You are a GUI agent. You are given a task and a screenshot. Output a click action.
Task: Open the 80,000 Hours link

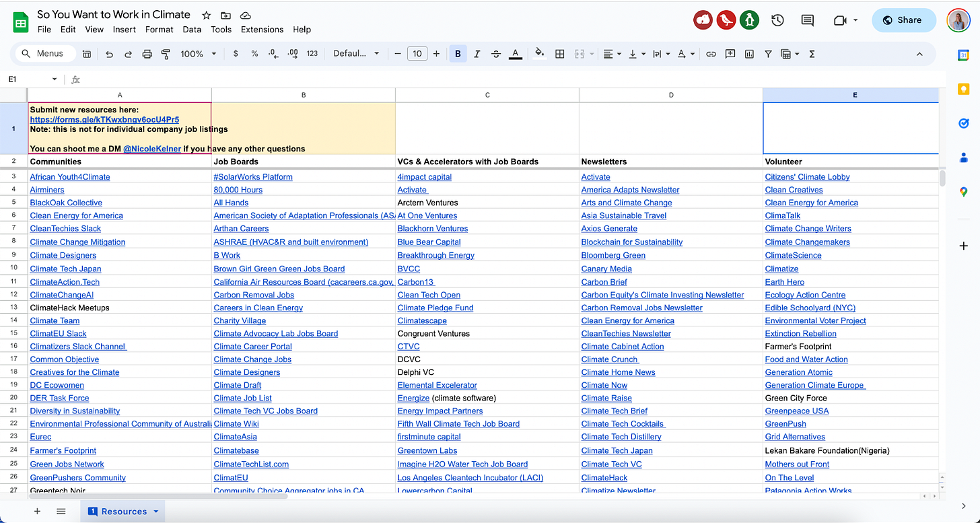(x=238, y=190)
